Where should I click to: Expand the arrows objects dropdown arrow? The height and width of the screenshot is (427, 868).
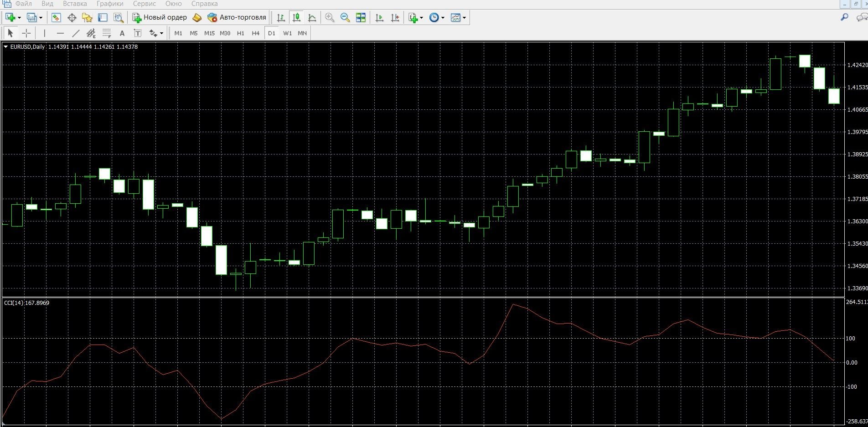161,33
